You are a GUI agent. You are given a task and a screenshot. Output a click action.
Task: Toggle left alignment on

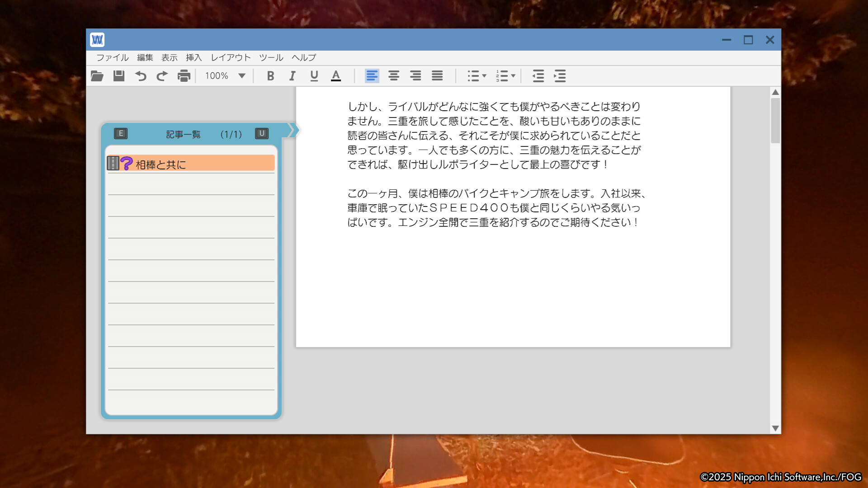click(372, 76)
